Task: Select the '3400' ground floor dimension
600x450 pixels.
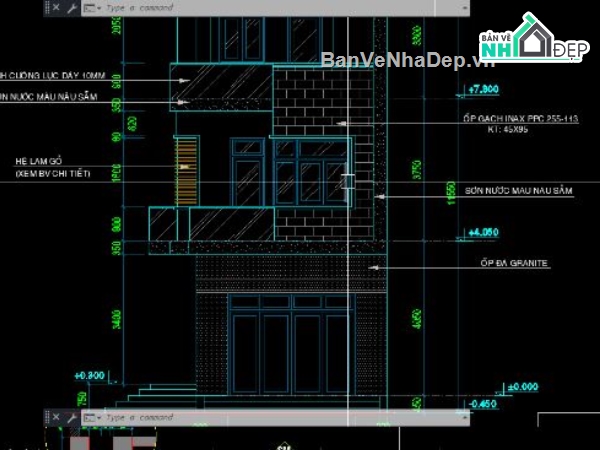Action: point(117,320)
